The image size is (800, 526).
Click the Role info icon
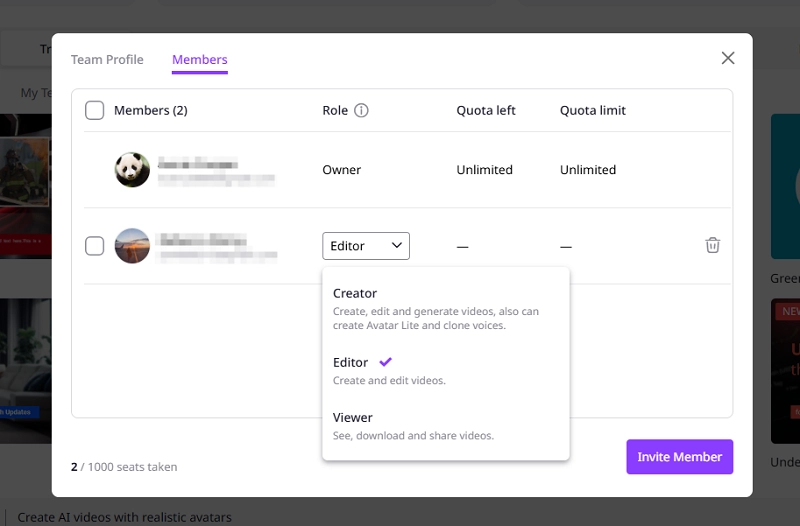(361, 111)
